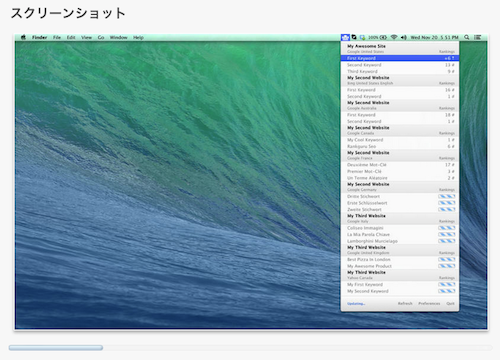
Task: Select the Premier Mot-Clé row
Action: [x=400, y=171]
